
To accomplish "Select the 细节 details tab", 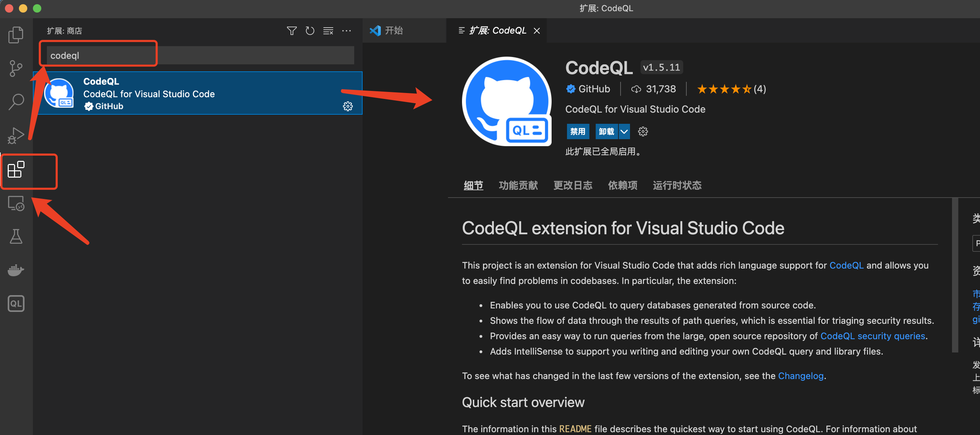I will click(473, 186).
